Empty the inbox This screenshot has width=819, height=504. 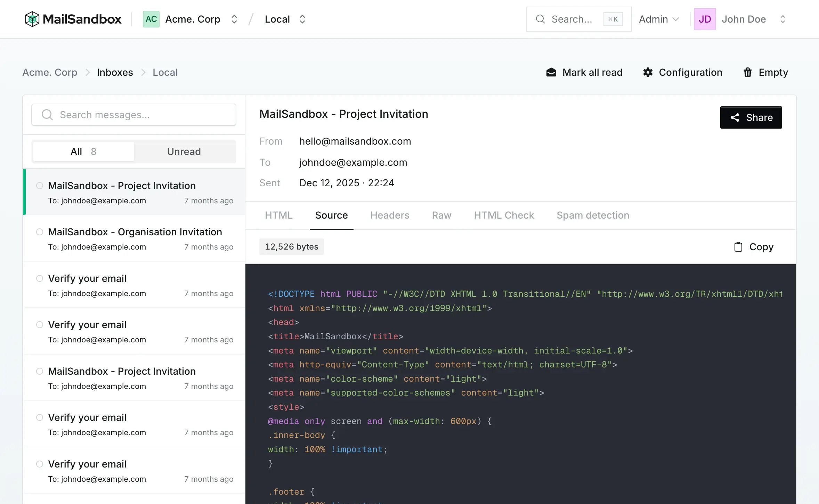pos(765,72)
